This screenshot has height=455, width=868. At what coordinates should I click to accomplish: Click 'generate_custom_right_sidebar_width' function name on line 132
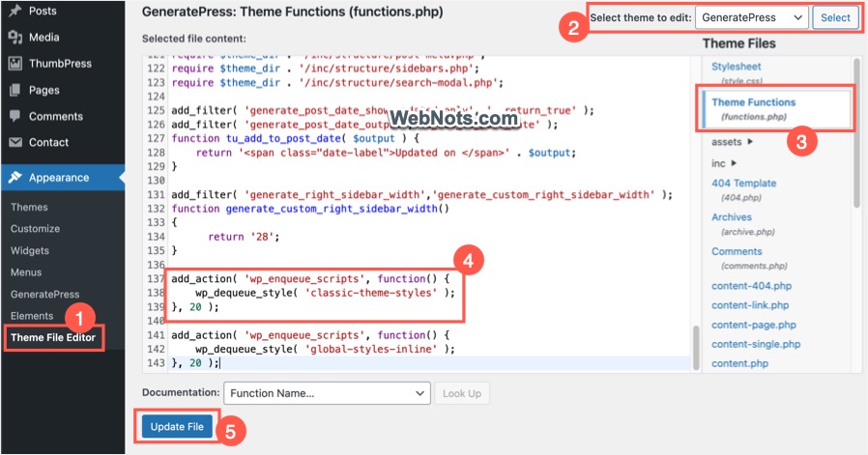(x=332, y=209)
